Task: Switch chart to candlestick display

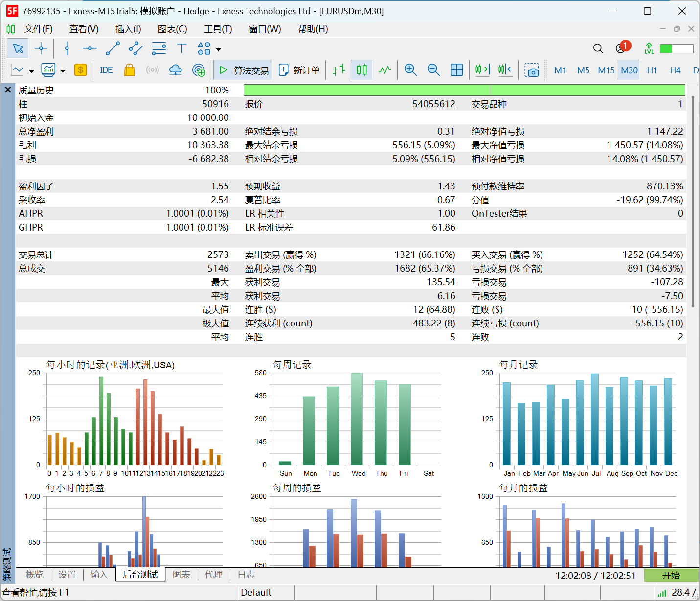Action: click(x=361, y=70)
